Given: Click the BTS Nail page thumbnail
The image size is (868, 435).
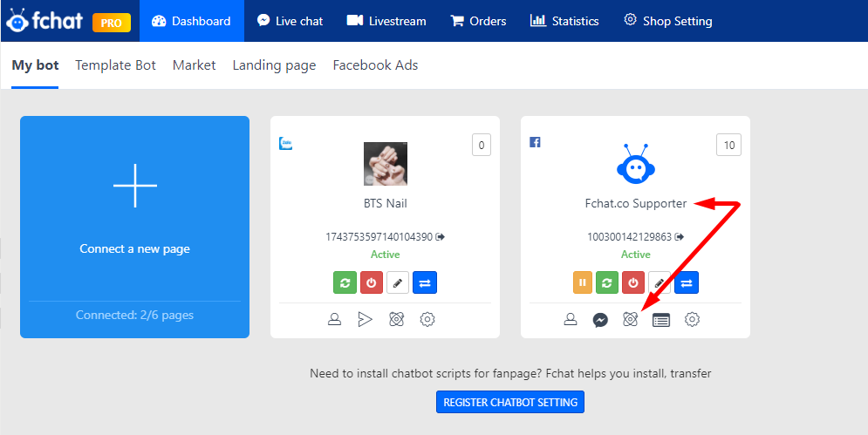Looking at the screenshot, I should [386, 164].
